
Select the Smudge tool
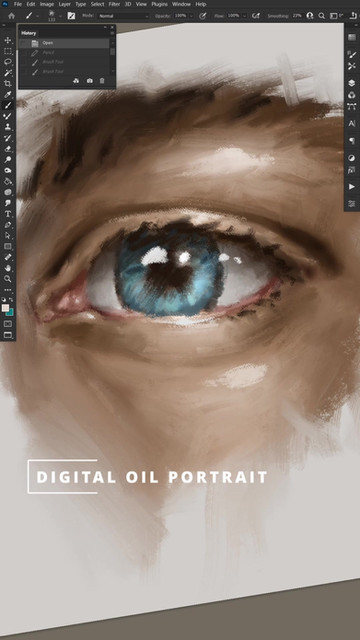(7, 203)
